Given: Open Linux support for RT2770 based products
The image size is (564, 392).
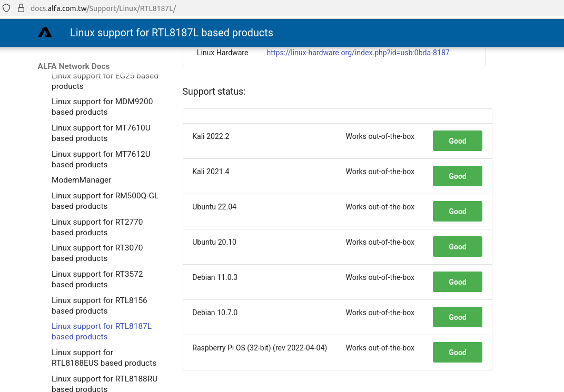Looking at the screenshot, I should pos(97,227).
